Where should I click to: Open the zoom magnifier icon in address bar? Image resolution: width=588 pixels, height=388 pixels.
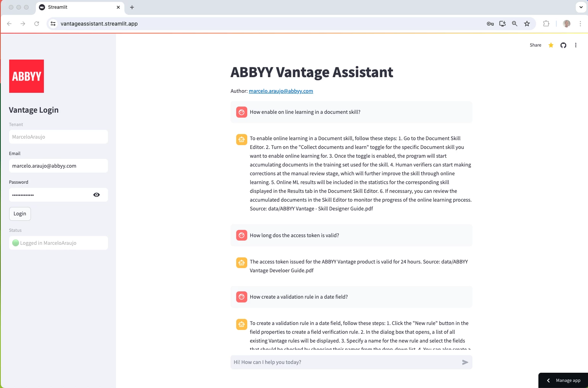[515, 24]
